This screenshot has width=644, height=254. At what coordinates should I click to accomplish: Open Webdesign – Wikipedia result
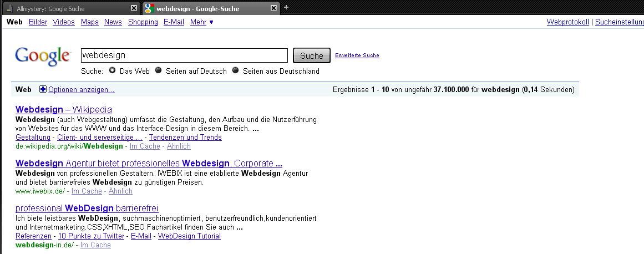click(x=64, y=110)
